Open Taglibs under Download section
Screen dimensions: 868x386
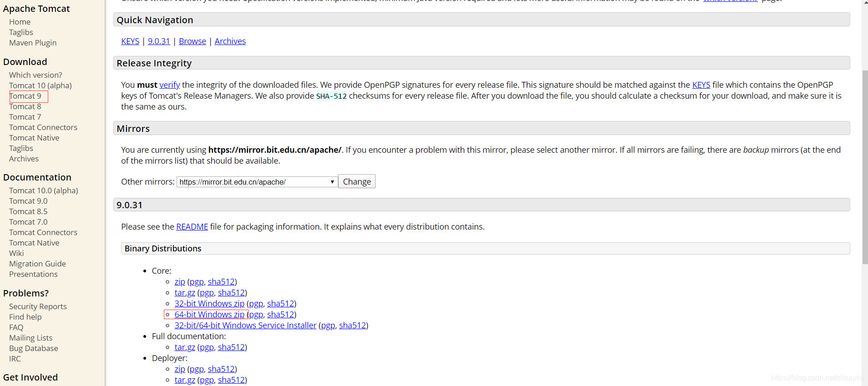coord(21,148)
